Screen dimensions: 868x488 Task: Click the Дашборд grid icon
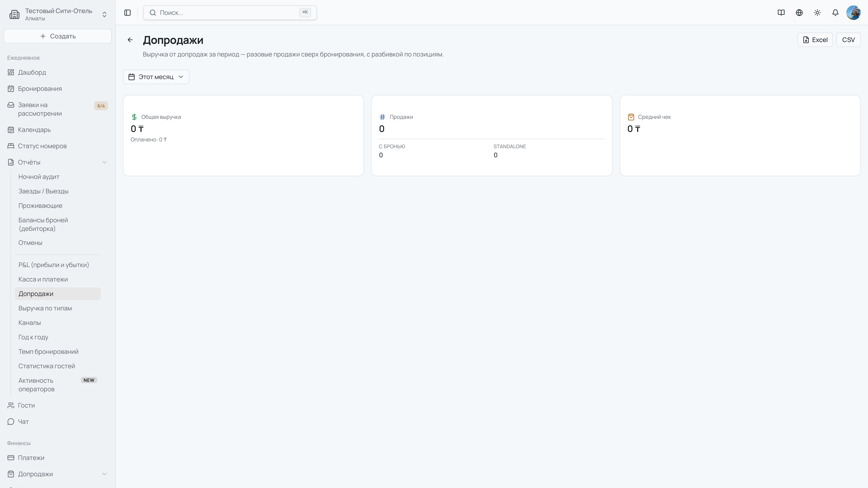pos(11,72)
